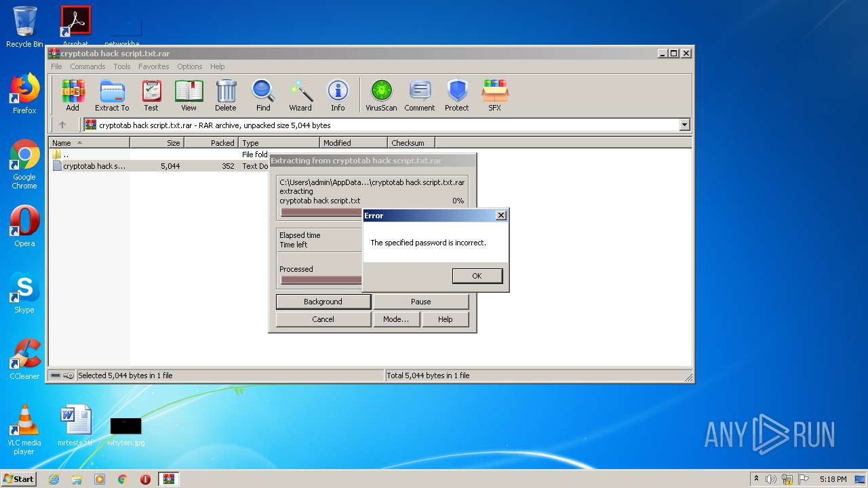Open the Tools menu

click(122, 66)
